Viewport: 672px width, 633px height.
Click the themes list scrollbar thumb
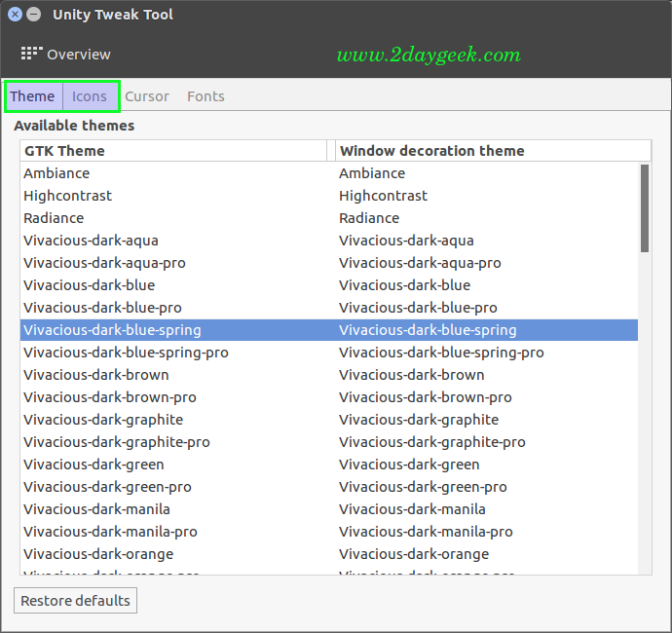645,208
